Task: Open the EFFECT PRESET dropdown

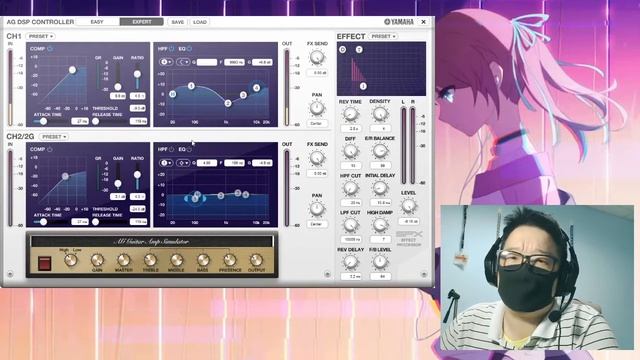Action: tap(383, 36)
